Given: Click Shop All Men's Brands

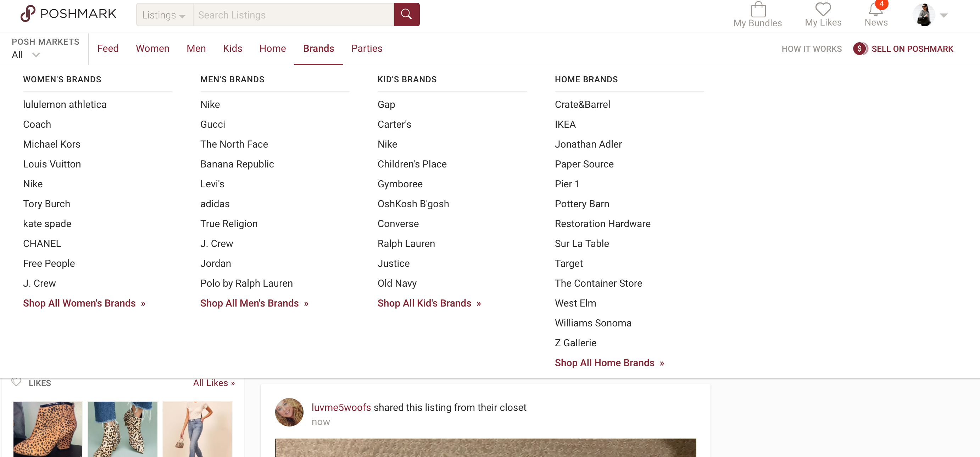Looking at the screenshot, I should point(254,303).
